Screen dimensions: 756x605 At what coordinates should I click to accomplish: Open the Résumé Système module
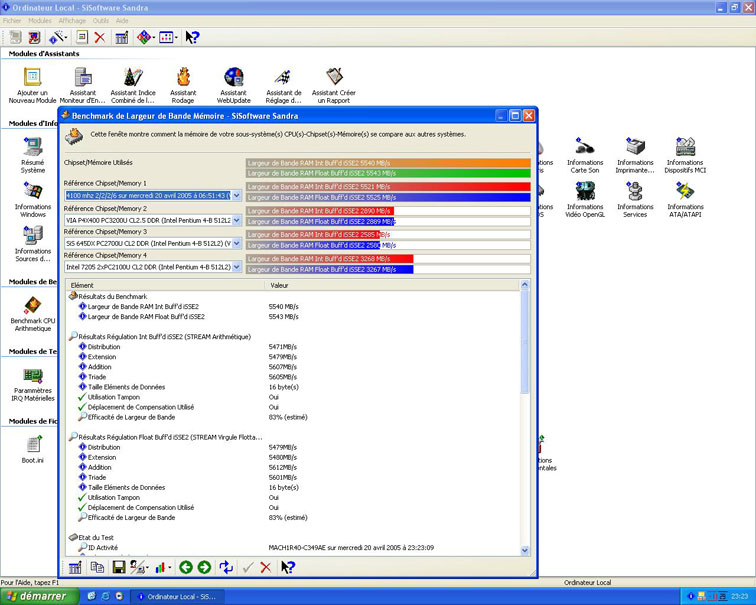(x=33, y=155)
